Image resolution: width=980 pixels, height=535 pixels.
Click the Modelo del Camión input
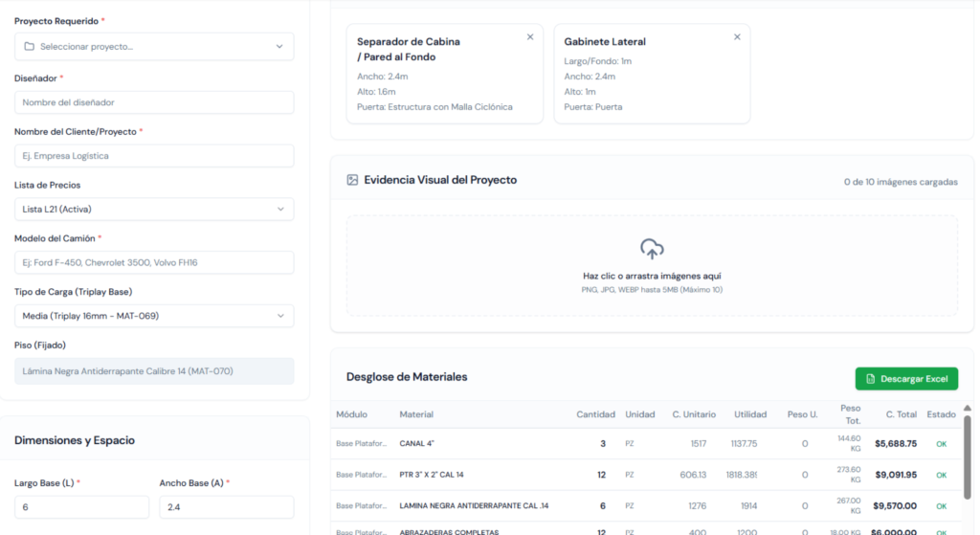click(154, 262)
